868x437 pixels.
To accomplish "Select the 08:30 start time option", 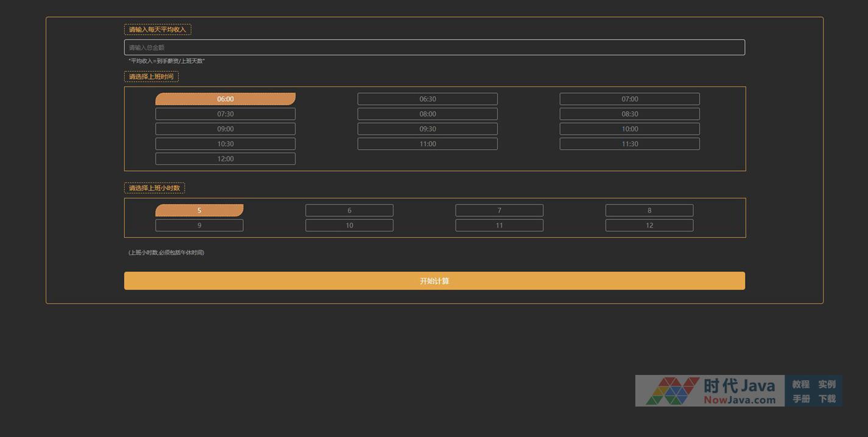I will tap(629, 114).
